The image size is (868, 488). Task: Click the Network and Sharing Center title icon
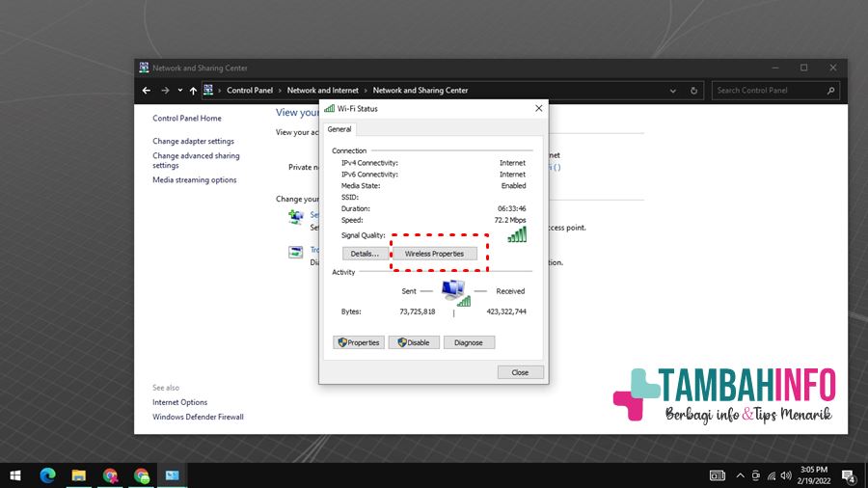click(144, 68)
